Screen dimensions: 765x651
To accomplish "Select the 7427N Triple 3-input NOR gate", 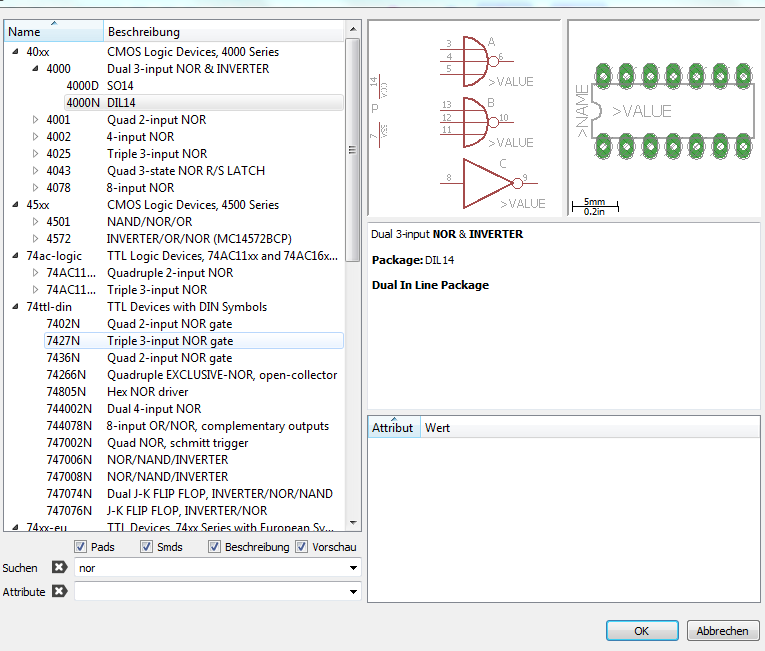I will 194,341.
